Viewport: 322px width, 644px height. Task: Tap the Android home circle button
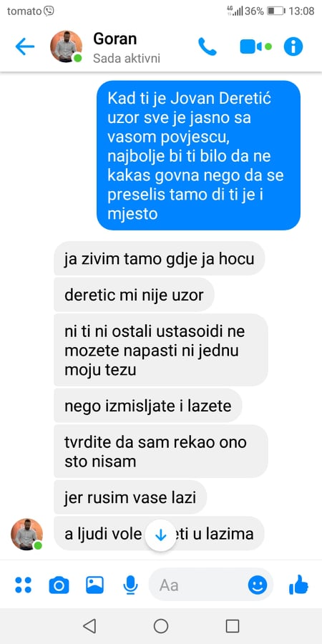tap(161, 626)
